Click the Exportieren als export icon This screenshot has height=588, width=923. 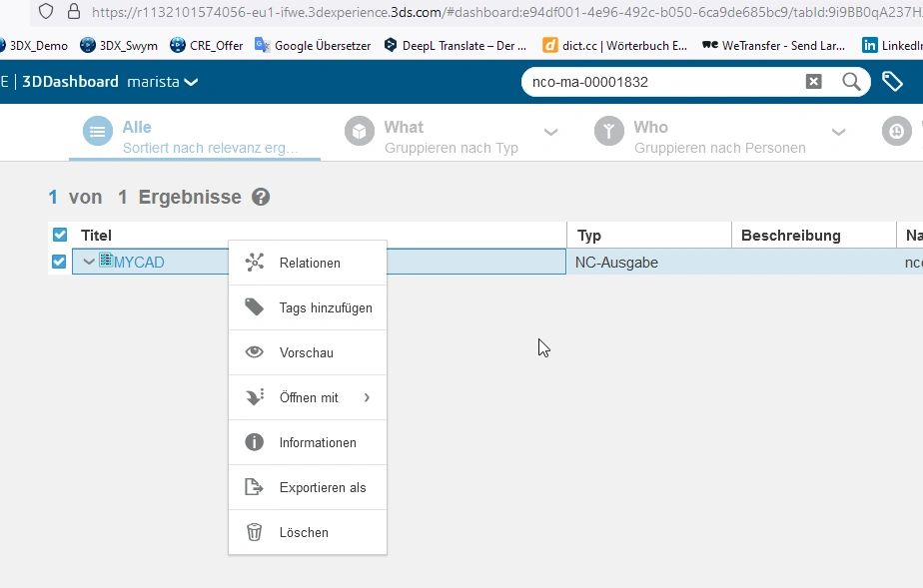pyautogui.click(x=255, y=487)
